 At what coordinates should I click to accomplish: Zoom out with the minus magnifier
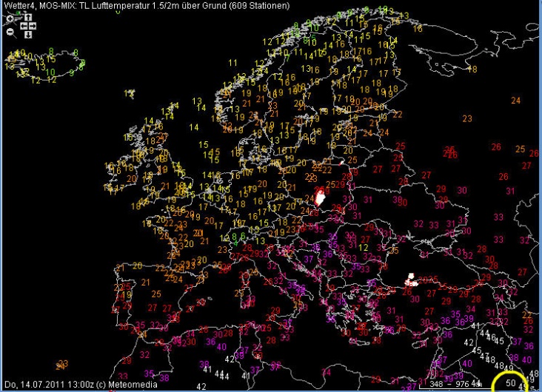coord(10,33)
